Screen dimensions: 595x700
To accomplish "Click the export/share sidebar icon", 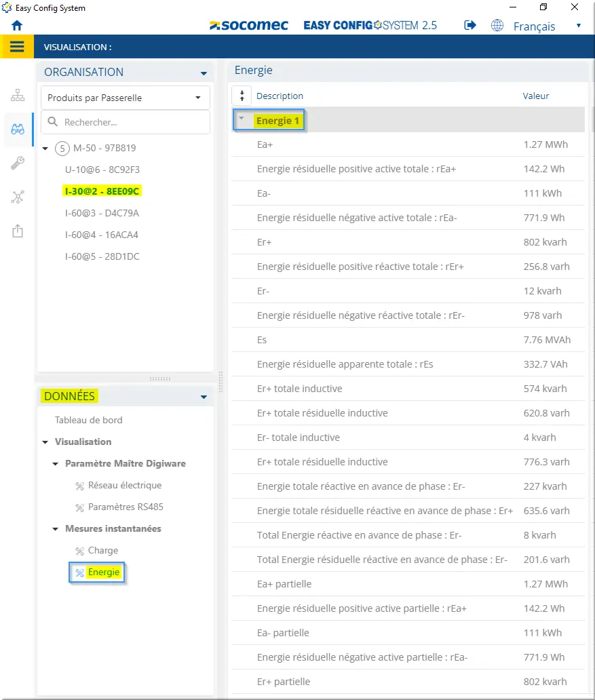I will click(18, 231).
